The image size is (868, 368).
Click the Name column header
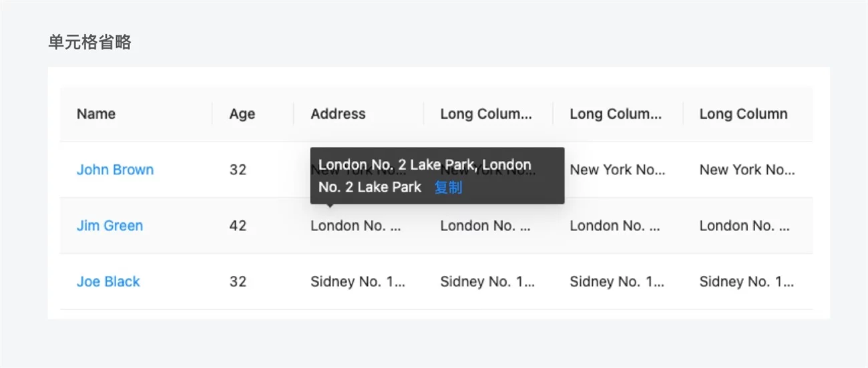click(96, 114)
